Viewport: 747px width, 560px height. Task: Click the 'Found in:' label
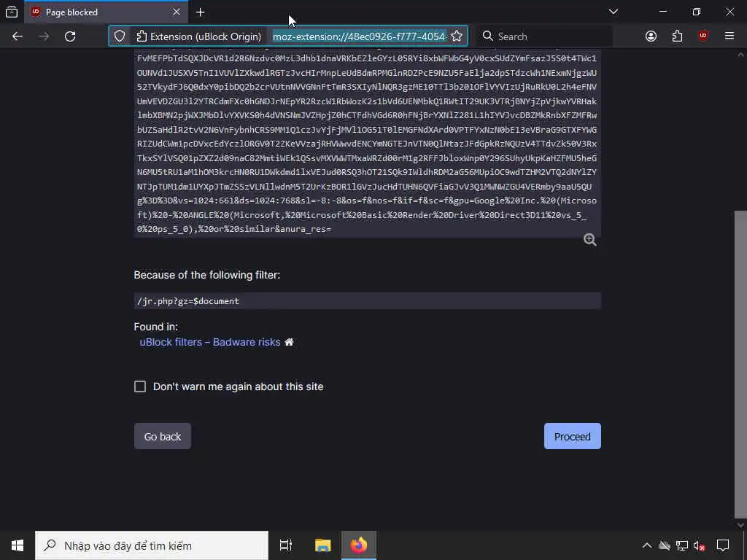click(156, 327)
